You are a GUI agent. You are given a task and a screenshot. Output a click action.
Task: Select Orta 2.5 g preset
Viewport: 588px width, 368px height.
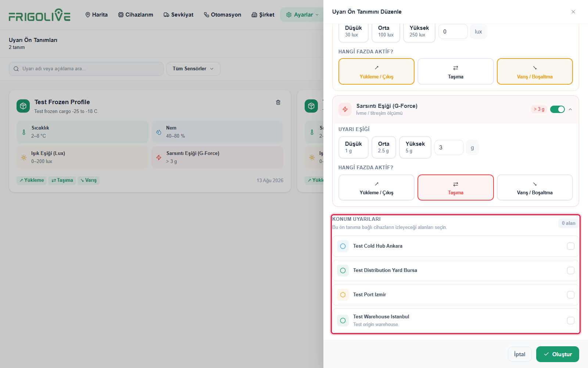tap(384, 148)
